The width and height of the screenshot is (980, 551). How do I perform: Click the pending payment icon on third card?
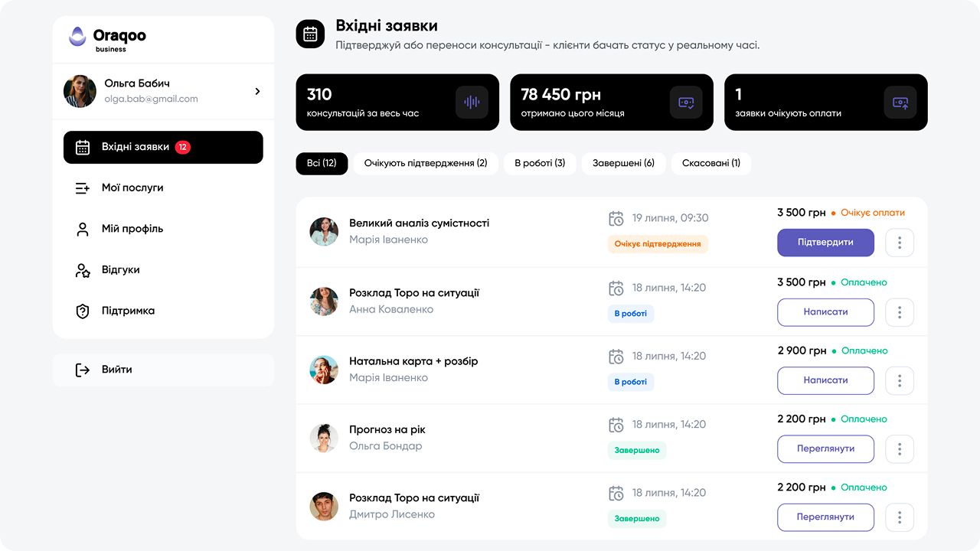point(900,102)
